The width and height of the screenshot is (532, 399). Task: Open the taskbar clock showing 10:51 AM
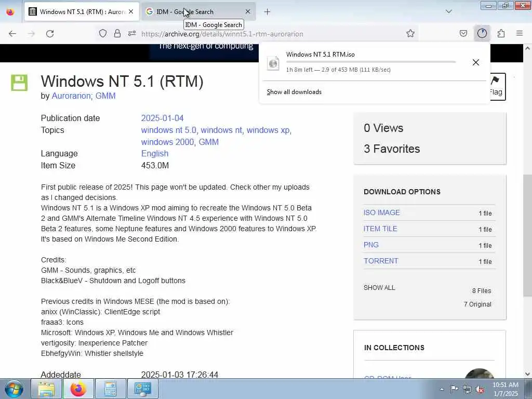tap(506, 389)
